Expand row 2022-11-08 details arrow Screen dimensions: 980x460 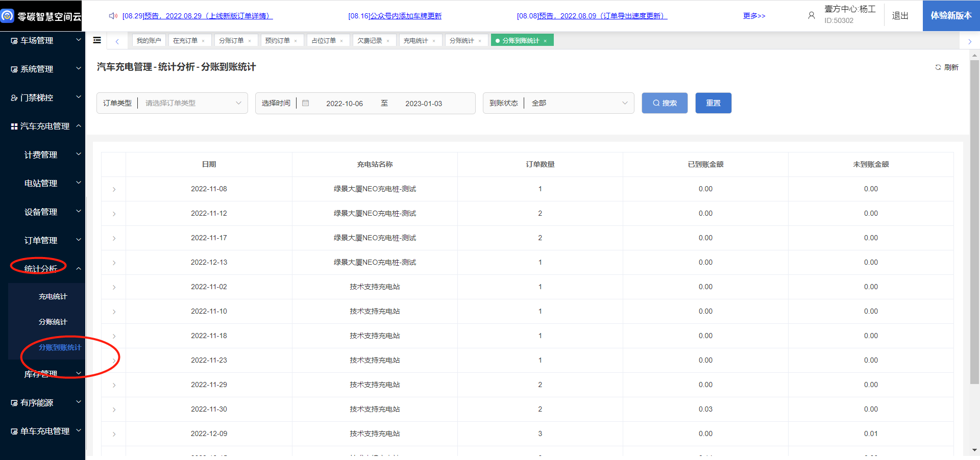pyautogui.click(x=114, y=189)
